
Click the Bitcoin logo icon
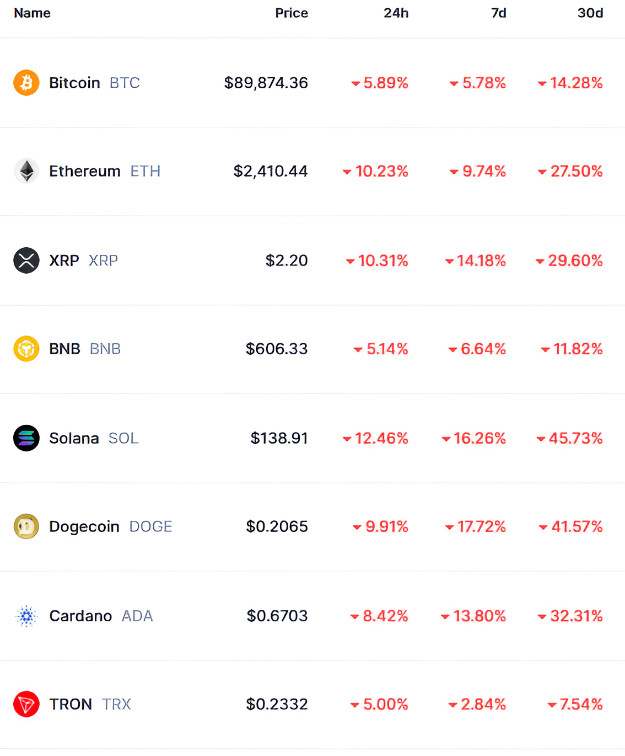coord(26,83)
